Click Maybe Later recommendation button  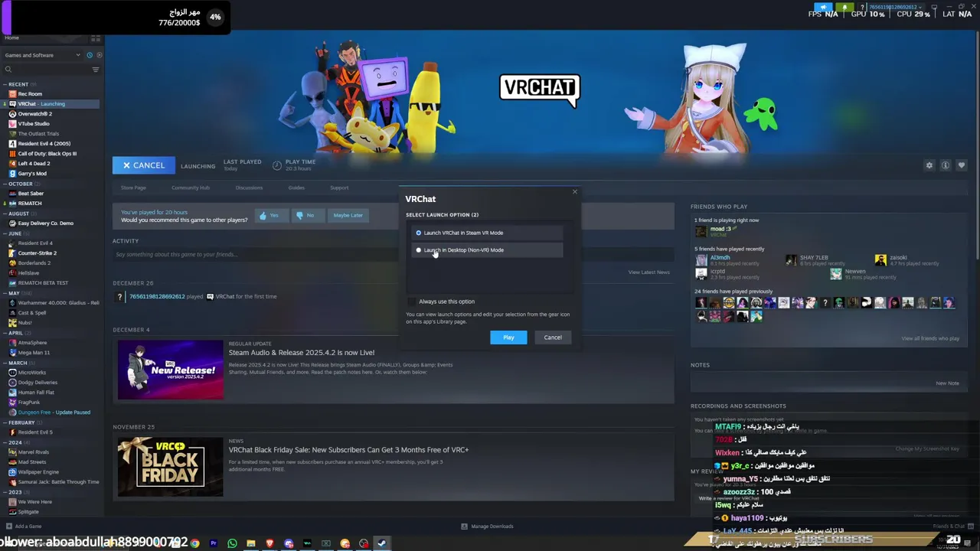pos(348,216)
